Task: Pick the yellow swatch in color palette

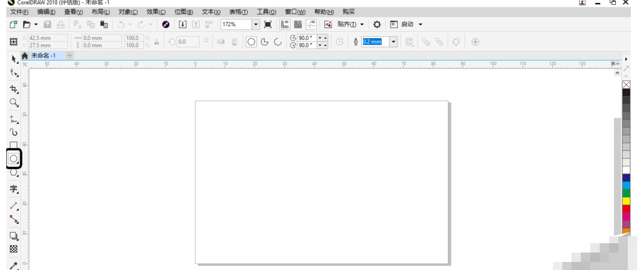Action: (x=626, y=201)
